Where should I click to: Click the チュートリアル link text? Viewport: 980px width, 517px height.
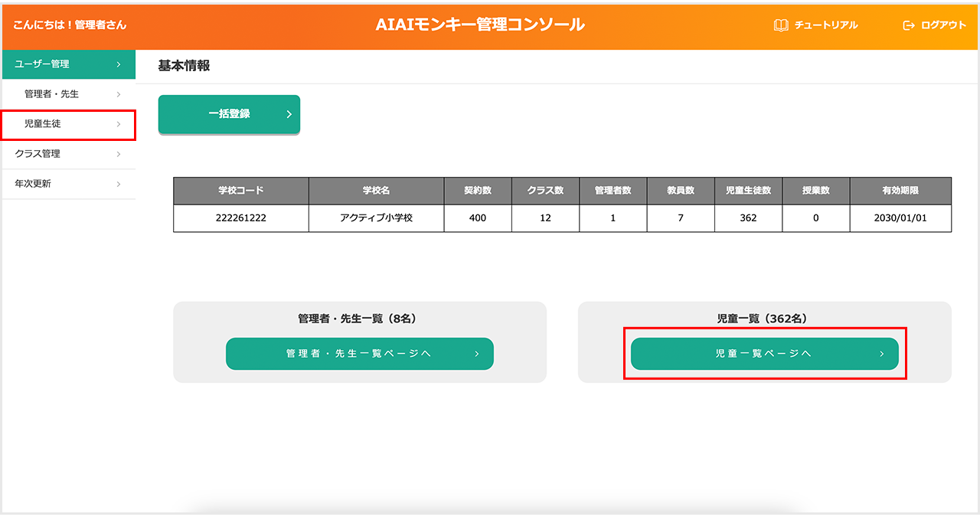825,25
